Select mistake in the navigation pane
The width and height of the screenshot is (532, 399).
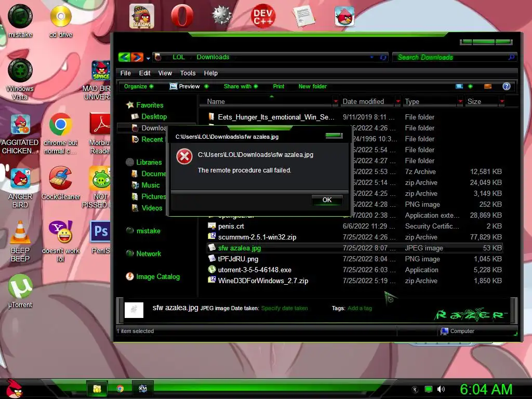point(148,231)
